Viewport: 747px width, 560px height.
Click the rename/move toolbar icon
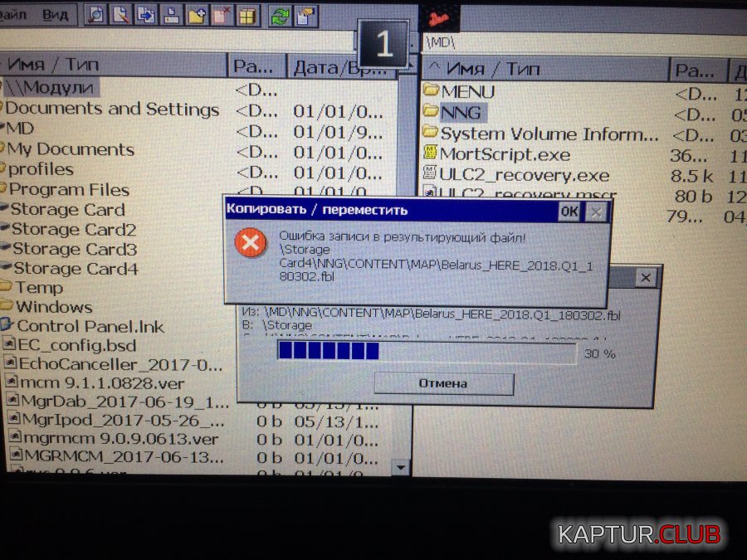coord(171,14)
